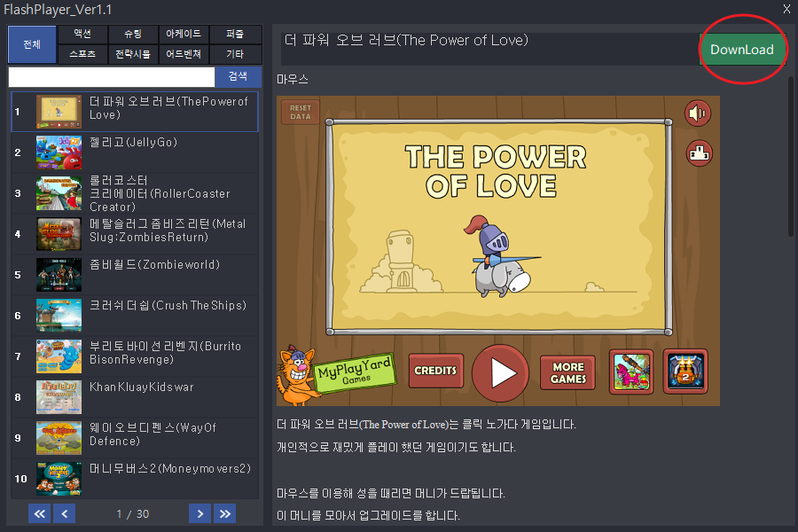This screenshot has height=532, width=798.
Task: Start the game with the play button
Action: click(500, 373)
